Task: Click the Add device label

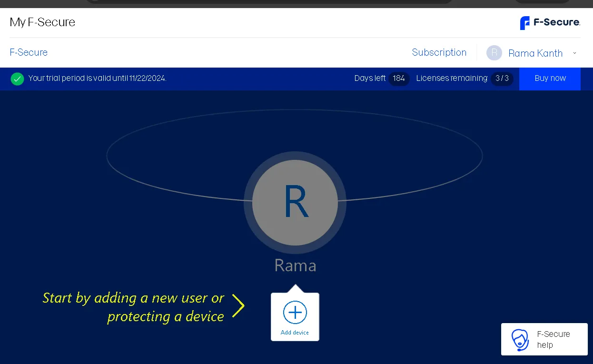Action: pos(295,333)
